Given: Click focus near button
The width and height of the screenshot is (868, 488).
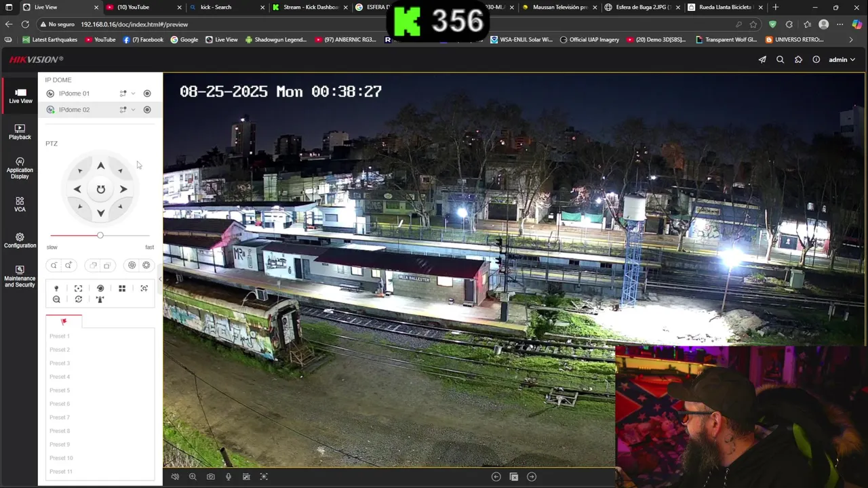Looking at the screenshot, I should (x=93, y=265).
